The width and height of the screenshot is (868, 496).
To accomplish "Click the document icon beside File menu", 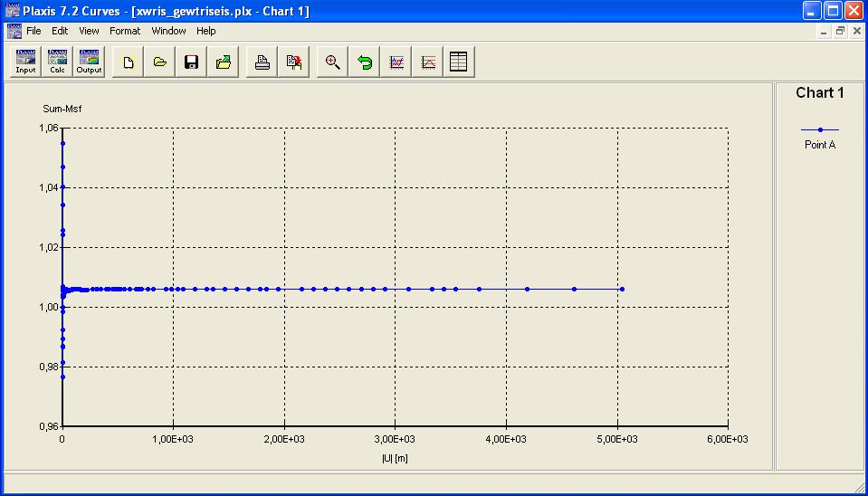I will (13, 31).
